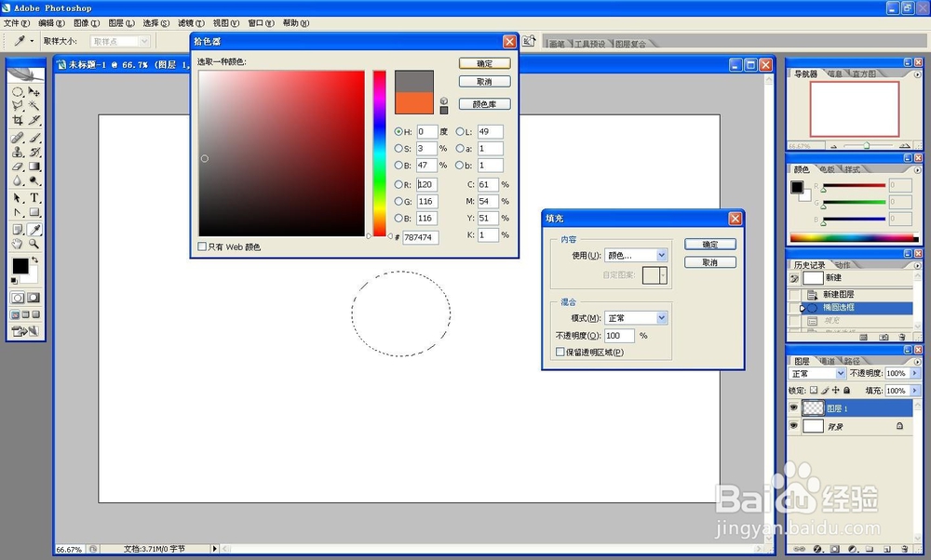Screen dimensions: 931x560
Task: Click the delete layer trash icon
Action: (x=904, y=549)
